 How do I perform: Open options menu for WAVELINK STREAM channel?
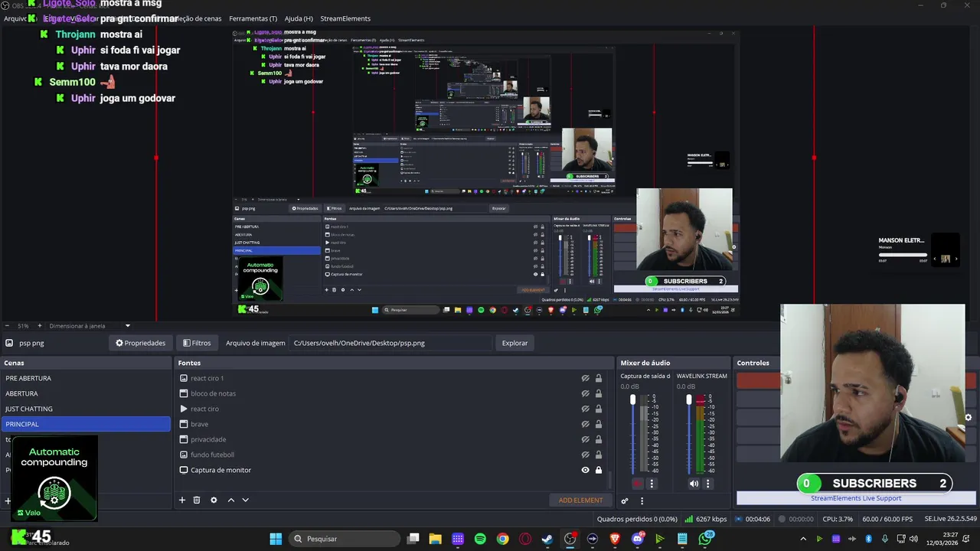click(707, 484)
